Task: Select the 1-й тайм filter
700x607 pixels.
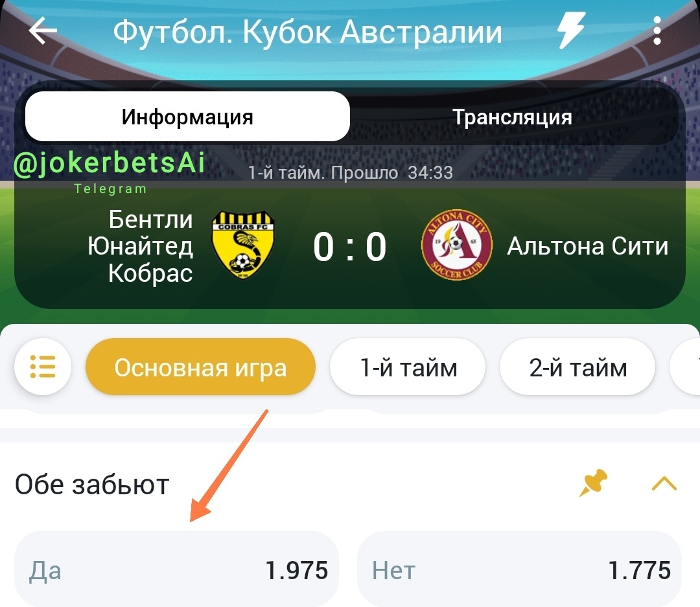Action: pyautogui.click(x=408, y=367)
